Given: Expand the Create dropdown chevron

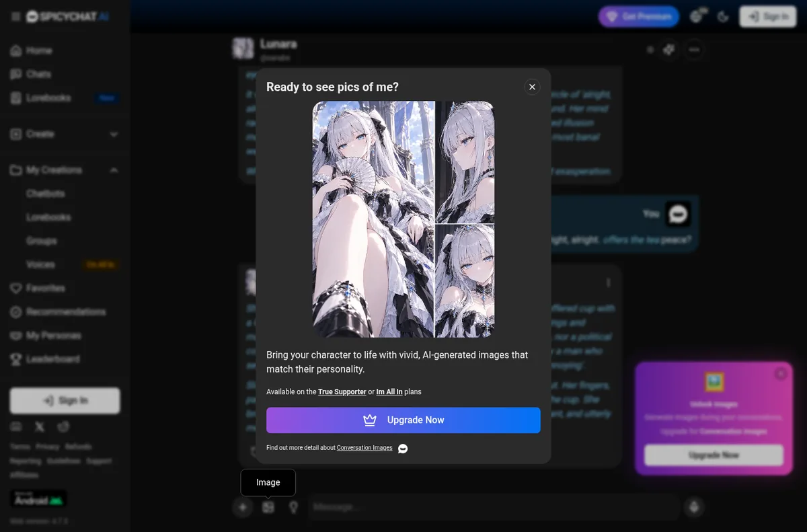Looking at the screenshot, I should click(114, 135).
